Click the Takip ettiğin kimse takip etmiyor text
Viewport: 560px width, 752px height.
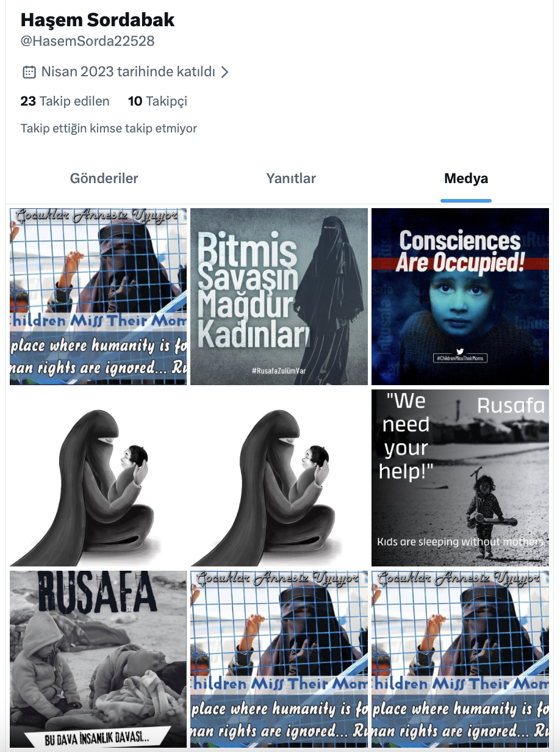pos(109,129)
